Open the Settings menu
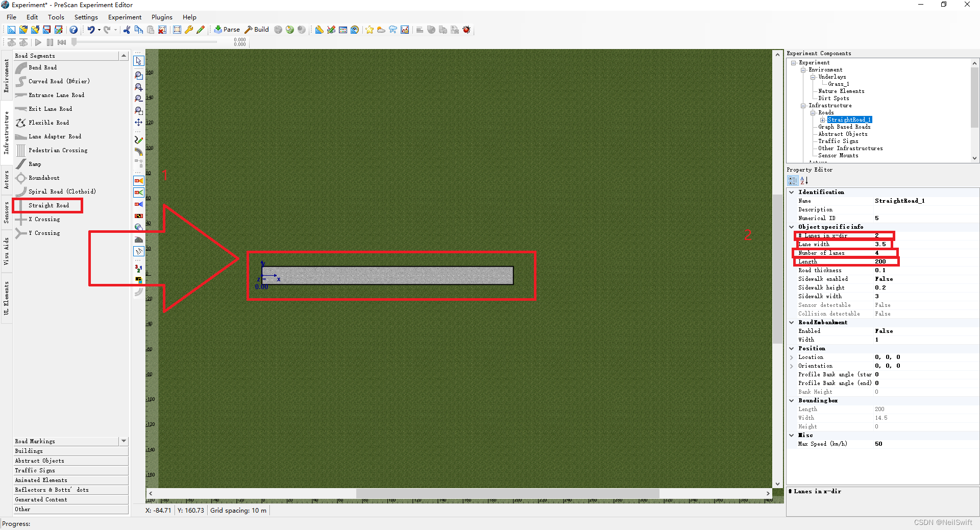 coord(86,17)
